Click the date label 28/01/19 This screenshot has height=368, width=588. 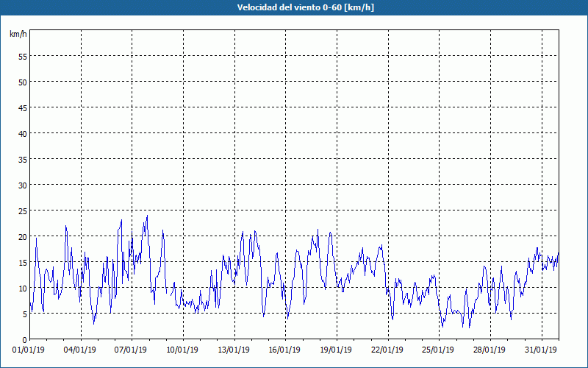[x=489, y=350]
